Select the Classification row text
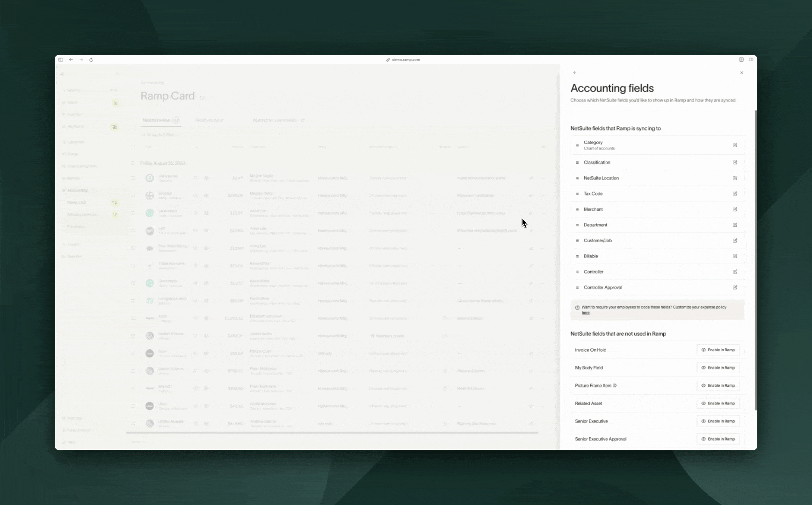 (597, 163)
